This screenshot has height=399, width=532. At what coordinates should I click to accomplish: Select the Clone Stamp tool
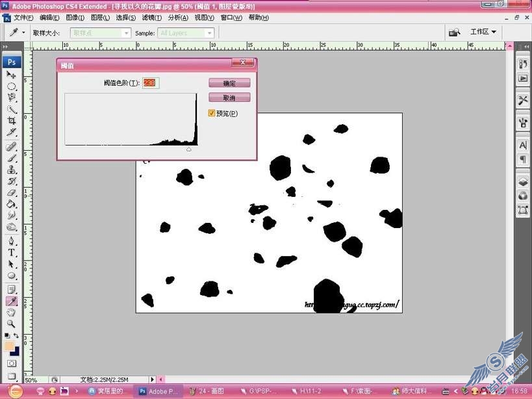(12, 170)
